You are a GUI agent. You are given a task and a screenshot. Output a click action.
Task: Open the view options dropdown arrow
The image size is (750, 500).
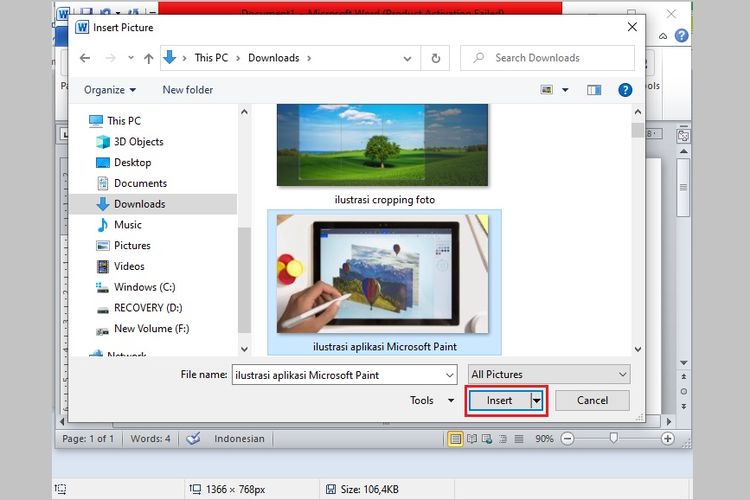[x=565, y=90]
